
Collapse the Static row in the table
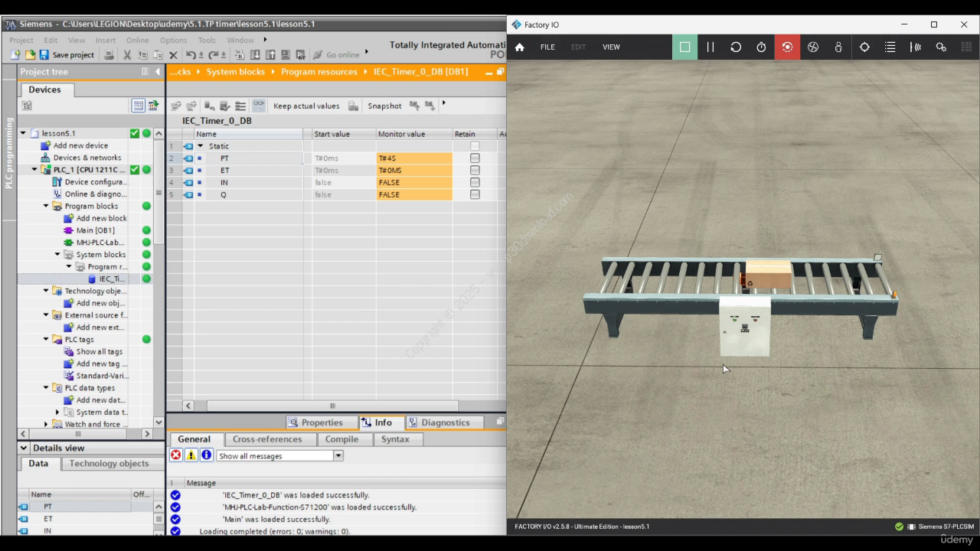coord(201,146)
